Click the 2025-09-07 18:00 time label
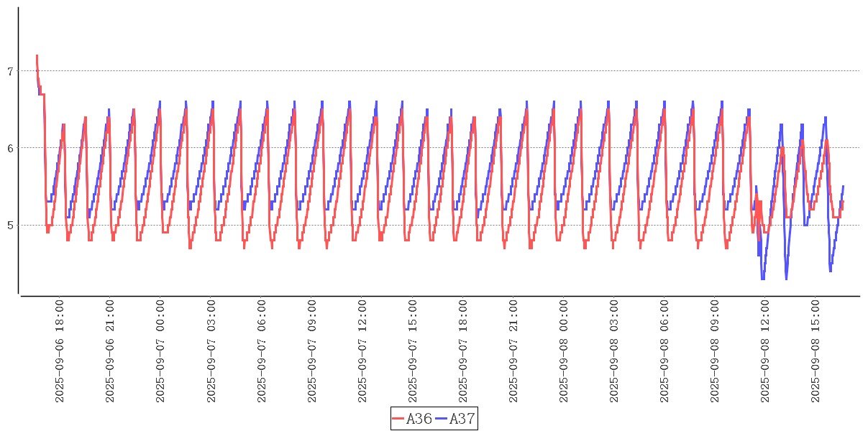This screenshot has height=431, width=868. click(462, 352)
